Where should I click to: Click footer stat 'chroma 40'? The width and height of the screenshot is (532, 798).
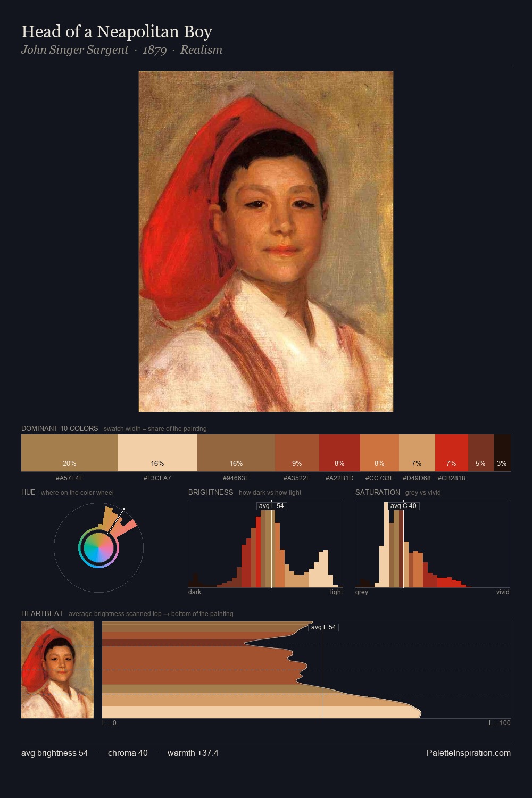(x=128, y=753)
